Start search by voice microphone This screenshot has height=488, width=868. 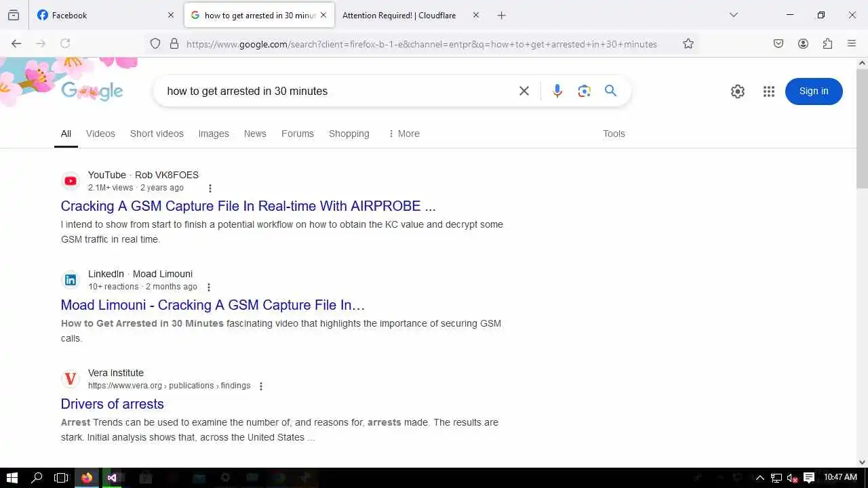(557, 91)
